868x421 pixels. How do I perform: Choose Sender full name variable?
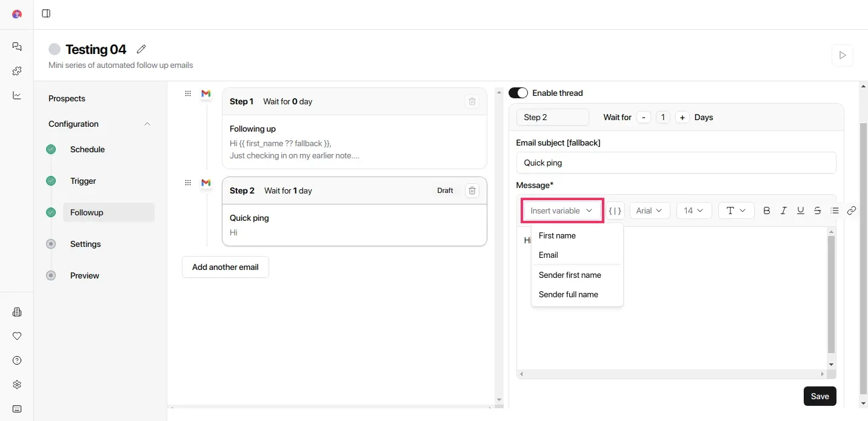click(568, 294)
